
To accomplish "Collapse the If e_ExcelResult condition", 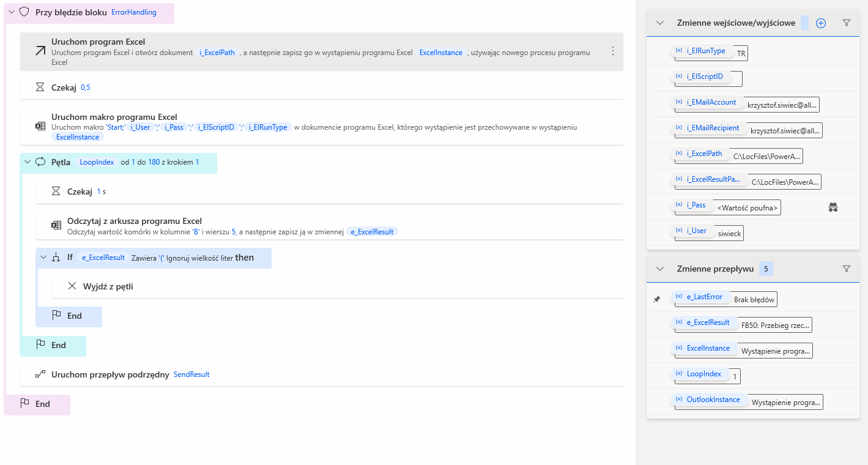I will click(x=43, y=258).
